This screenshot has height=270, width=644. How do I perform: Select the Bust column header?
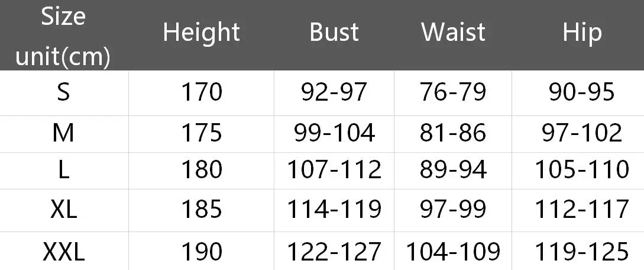(x=334, y=33)
